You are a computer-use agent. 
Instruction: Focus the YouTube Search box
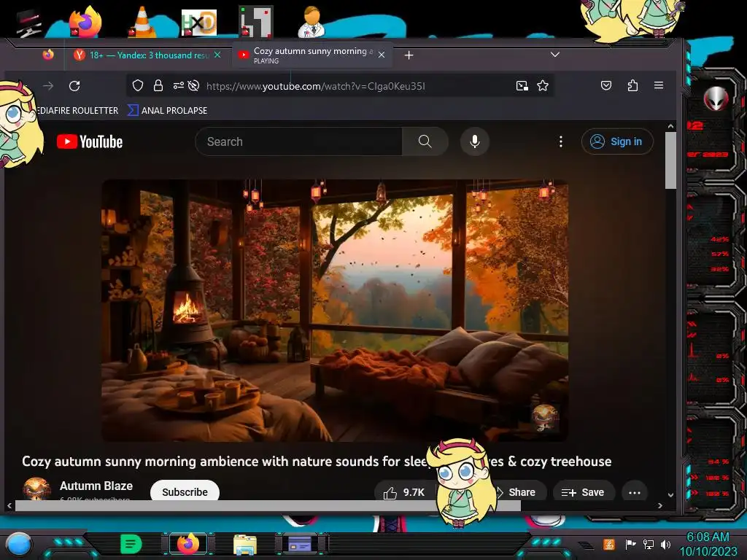298,141
